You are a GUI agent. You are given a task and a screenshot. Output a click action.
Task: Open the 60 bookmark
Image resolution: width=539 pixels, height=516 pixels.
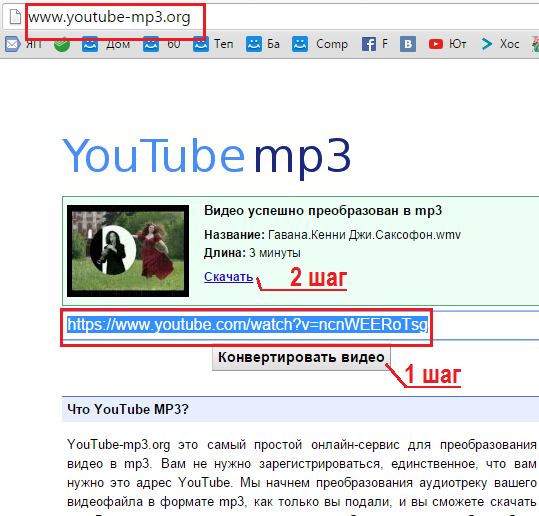click(x=162, y=44)
